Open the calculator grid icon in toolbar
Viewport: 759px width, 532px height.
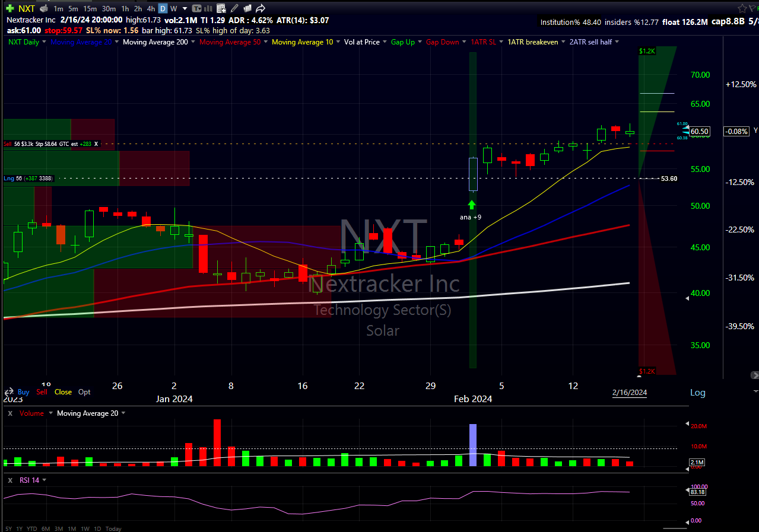[221, 8]
